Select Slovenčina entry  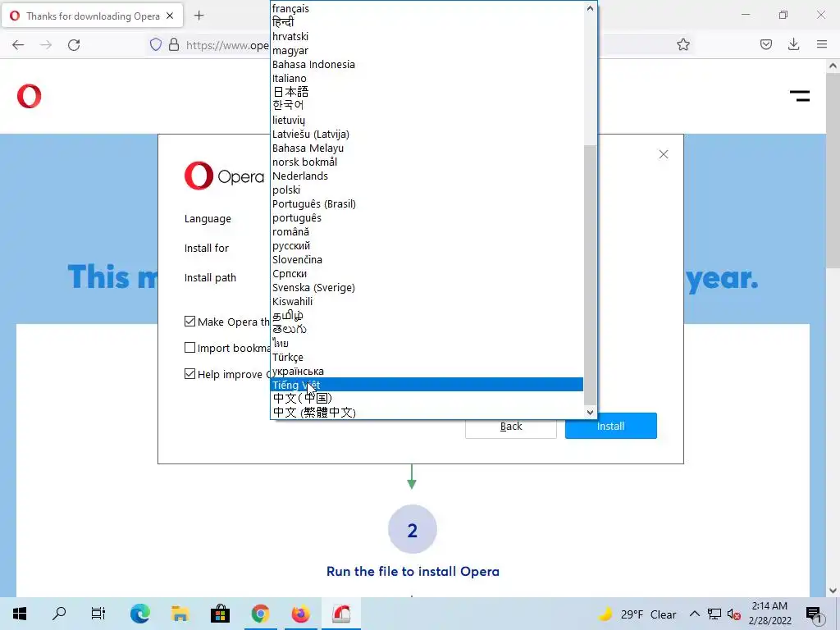pos(427,259)
